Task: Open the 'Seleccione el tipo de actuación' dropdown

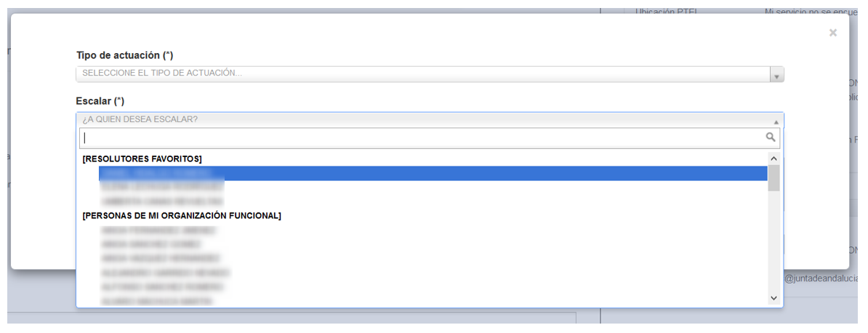Action: coord(430,74)
